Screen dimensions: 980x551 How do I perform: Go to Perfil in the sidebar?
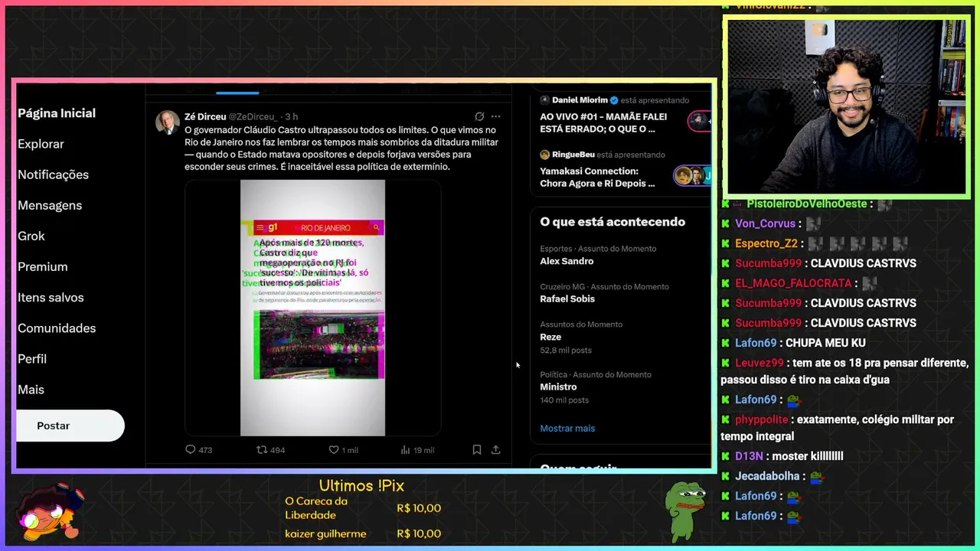32,358
